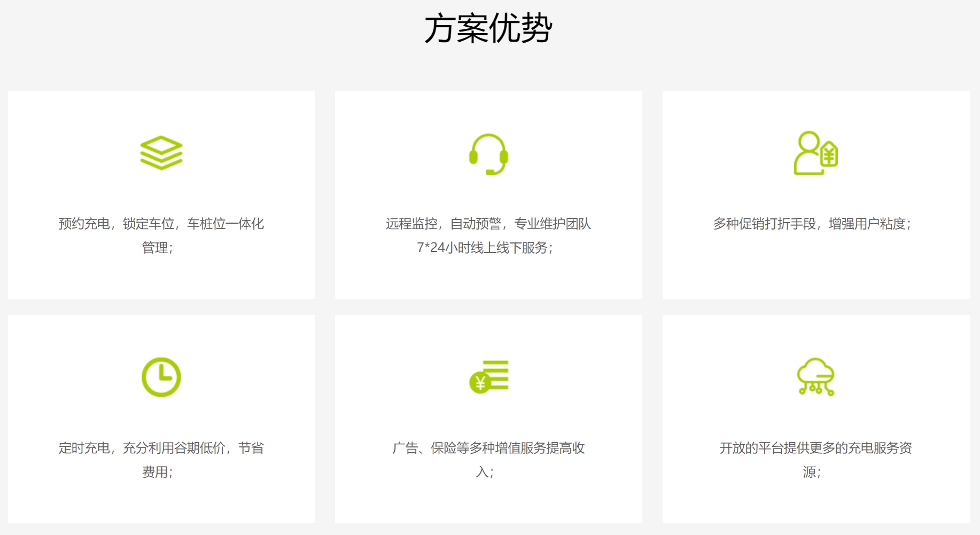Screen dimensions: 980x535
Task: Click the cloud network icon
Action: pyautogui.click(x=815, y=377)
